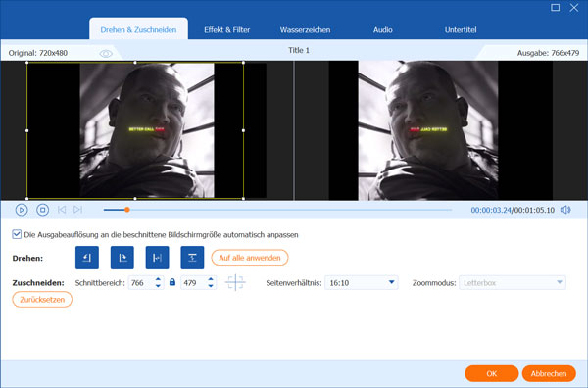The height and width of the screenshot is (388, 588).
Task: Rotate video left 90 degrees
Action: click(x=87, y=258)
